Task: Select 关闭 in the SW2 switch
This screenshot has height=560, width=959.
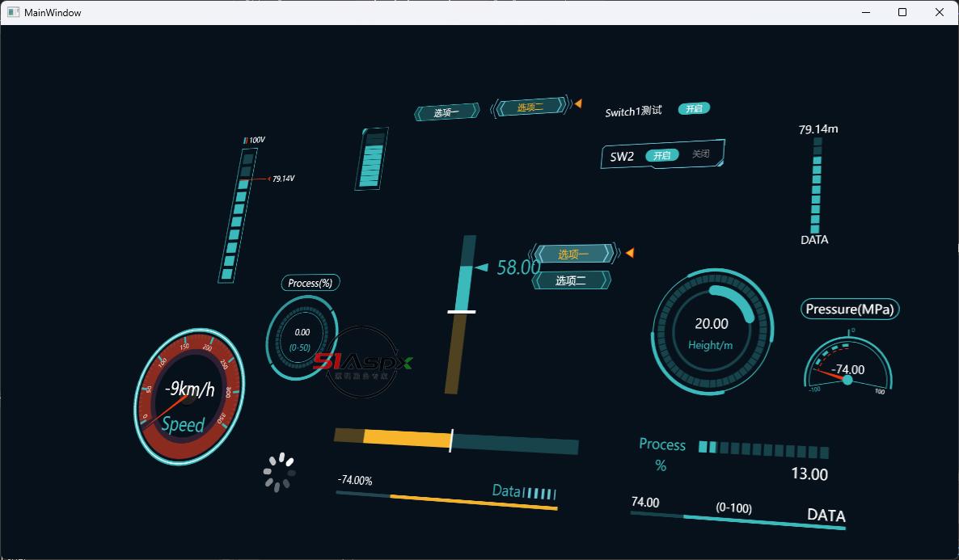Action: pyautogui.click(x=700, y=154)
